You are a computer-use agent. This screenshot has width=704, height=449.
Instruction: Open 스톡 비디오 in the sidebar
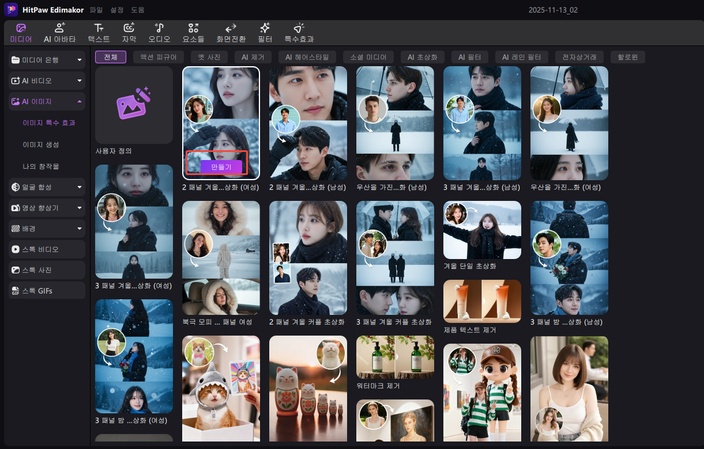[x=40, y=248]
